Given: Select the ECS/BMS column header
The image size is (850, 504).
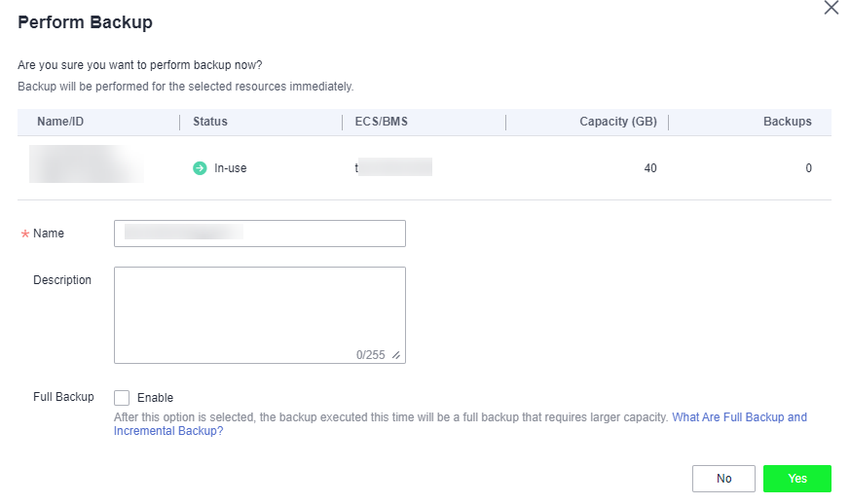Looking at the screenshot, I should [382, 122].
